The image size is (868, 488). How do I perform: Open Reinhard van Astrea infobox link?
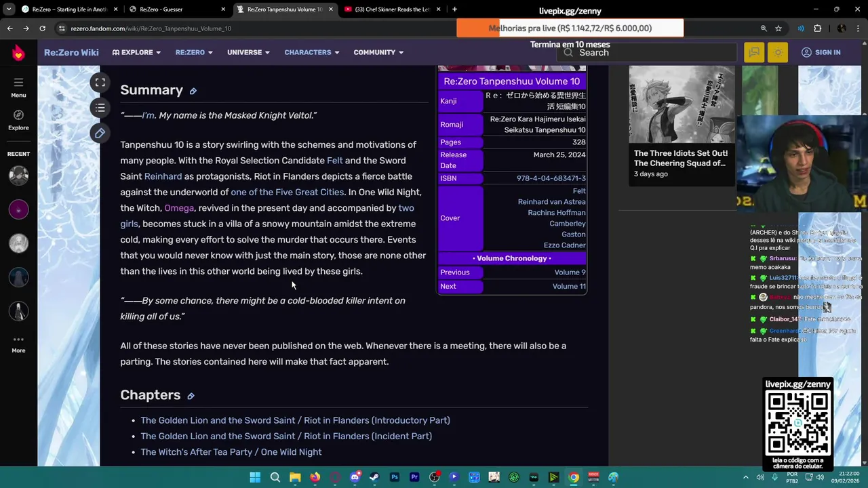point(552,202)
